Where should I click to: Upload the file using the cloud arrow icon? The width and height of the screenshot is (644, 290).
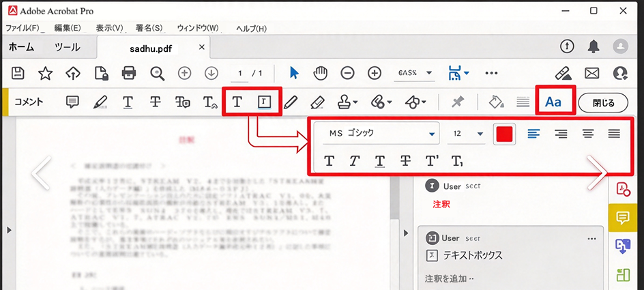point(73,74)
